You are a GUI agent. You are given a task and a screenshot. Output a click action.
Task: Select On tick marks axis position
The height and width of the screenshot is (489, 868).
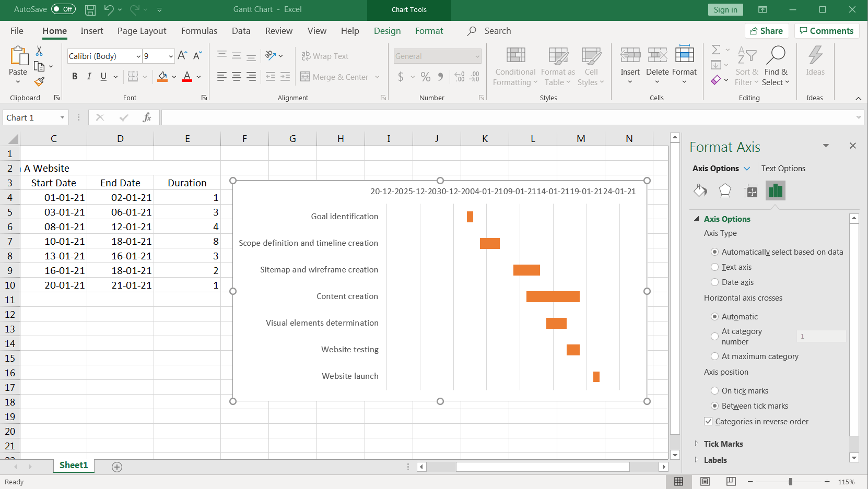[714, 391]
